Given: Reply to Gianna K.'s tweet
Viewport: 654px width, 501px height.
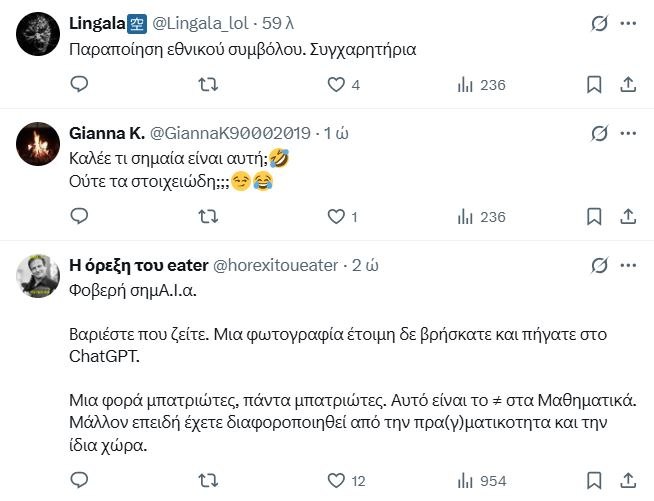Looking at the screenshot, I should pos(80,216).
